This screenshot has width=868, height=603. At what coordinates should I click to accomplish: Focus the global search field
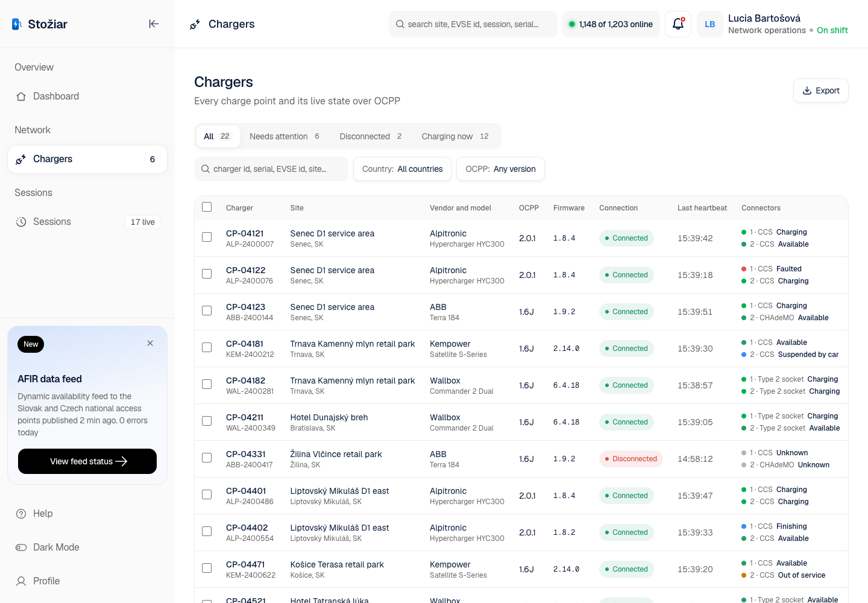tap(473, 24)
